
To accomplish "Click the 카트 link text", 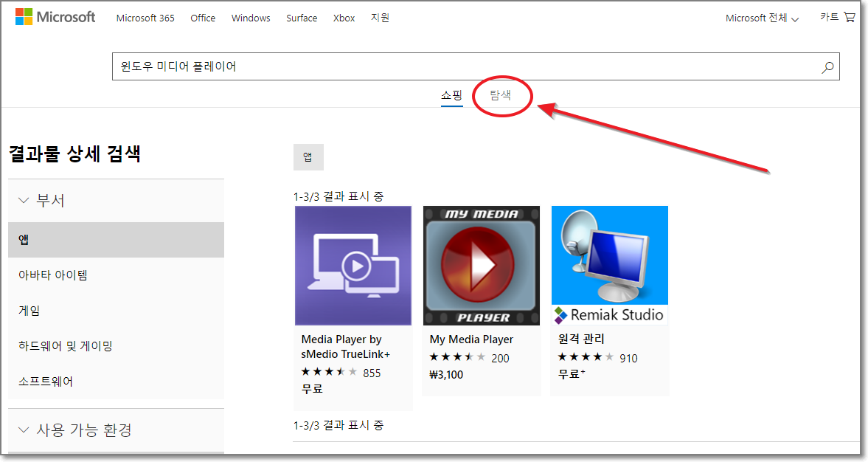I will pyautogui.click(x=829, y=17).
